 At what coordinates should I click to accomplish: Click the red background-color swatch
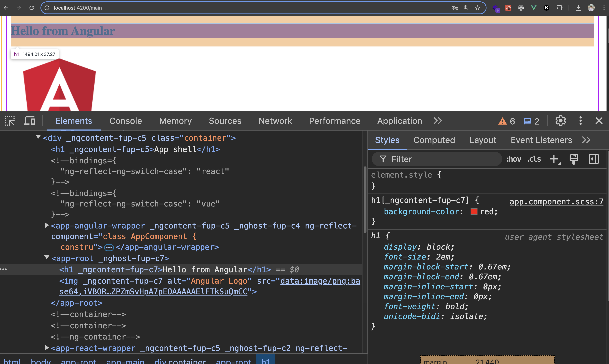point(474,211)
